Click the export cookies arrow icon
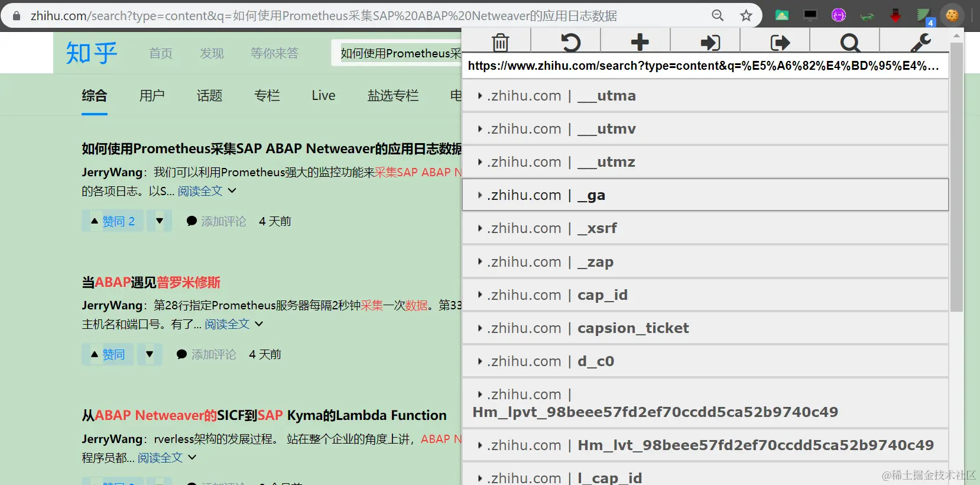The width and height of the screenshot is (980, 485). (780, 42)
